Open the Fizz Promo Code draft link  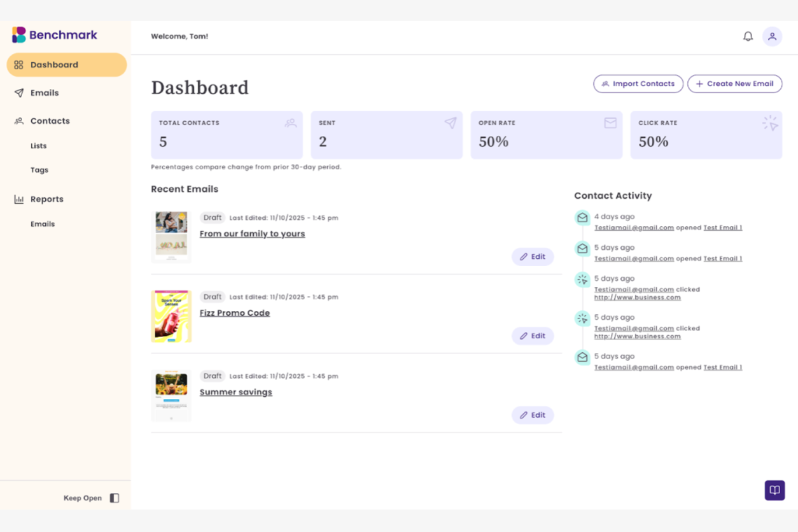235,313
